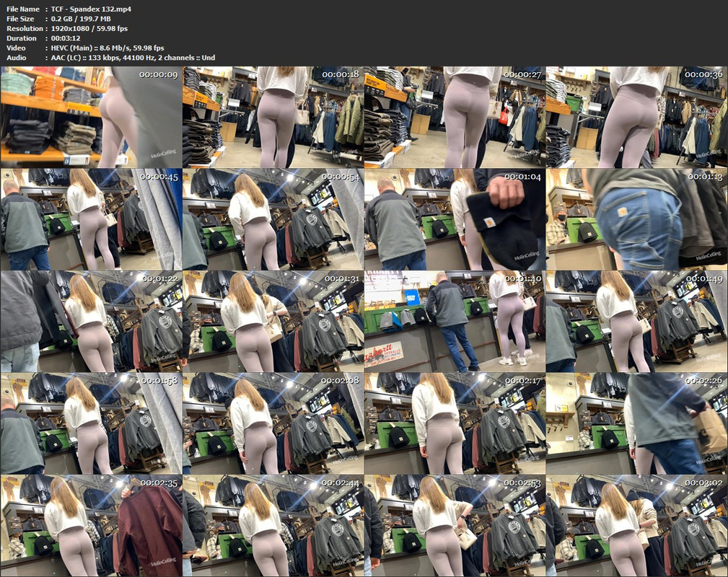Select the frame stamped 00:00:27
728x577 pixels.
[x=454, y=117]
